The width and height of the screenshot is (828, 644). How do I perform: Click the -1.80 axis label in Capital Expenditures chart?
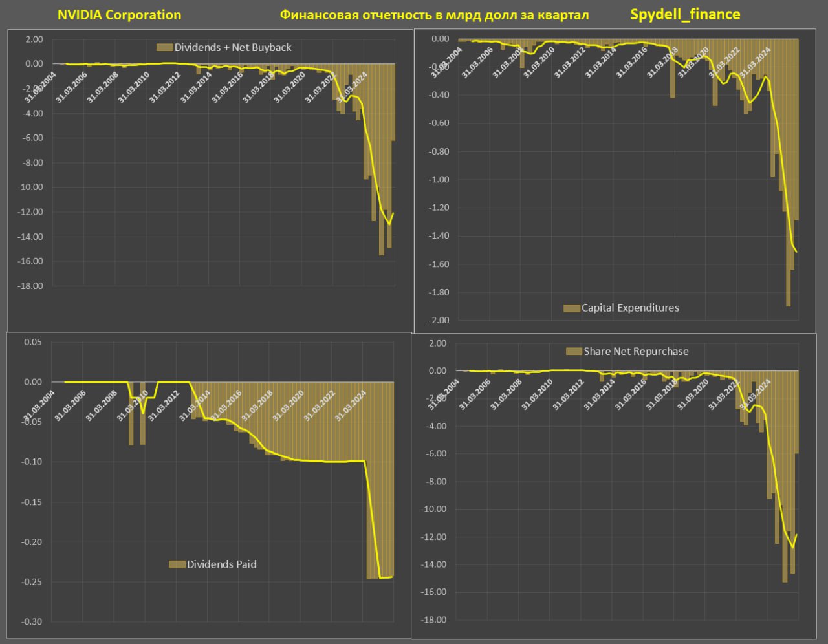[x=437, y=292]
